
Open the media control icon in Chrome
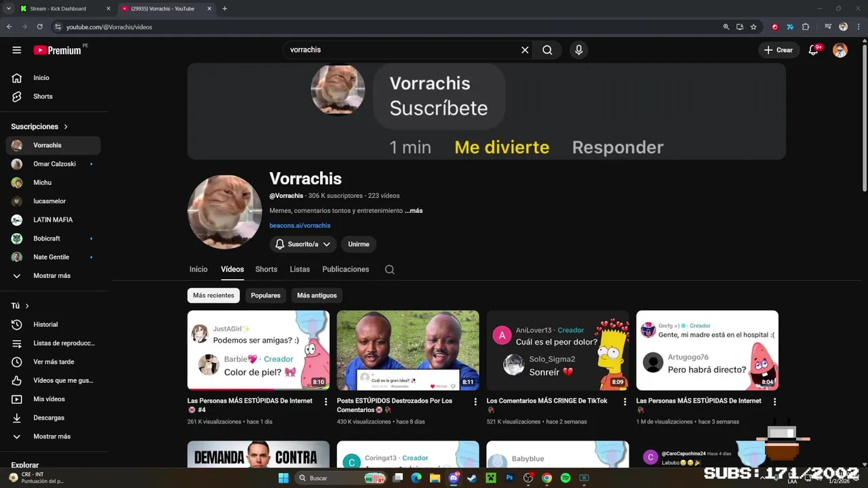tap(828, 27)
